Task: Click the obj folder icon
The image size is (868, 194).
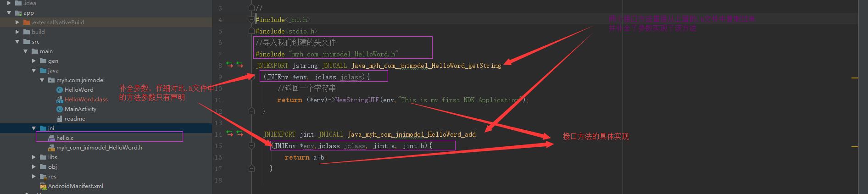Action: pos(43,167)
